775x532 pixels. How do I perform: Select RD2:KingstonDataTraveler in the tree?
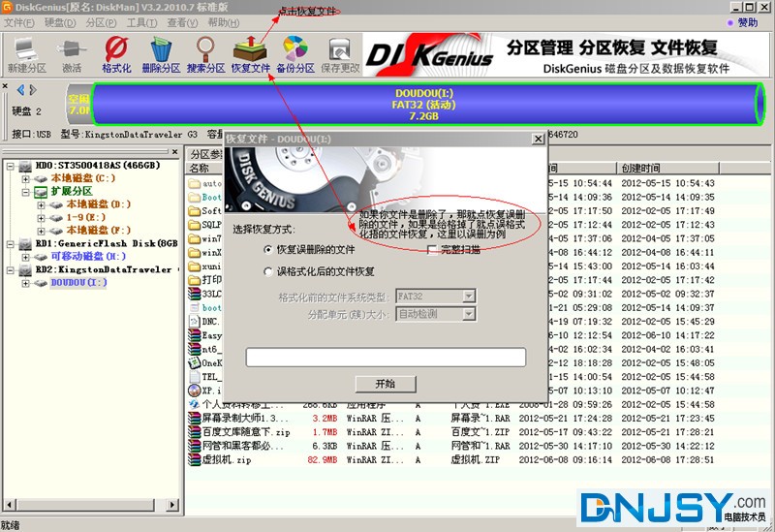(104, 269)
